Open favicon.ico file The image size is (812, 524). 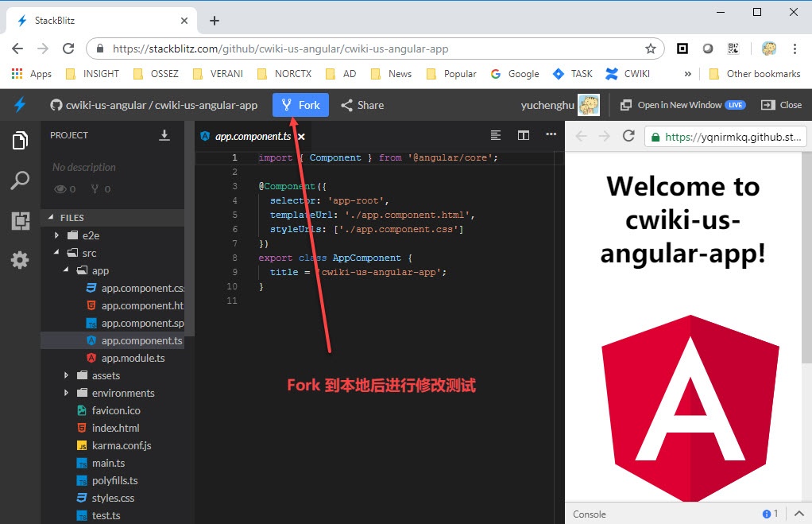point(109,410)
